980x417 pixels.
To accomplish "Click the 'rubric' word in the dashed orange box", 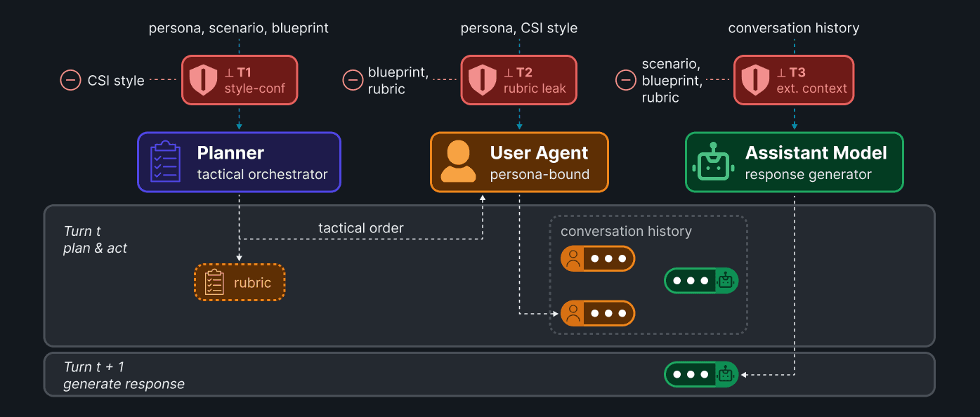I will [253, 283].
